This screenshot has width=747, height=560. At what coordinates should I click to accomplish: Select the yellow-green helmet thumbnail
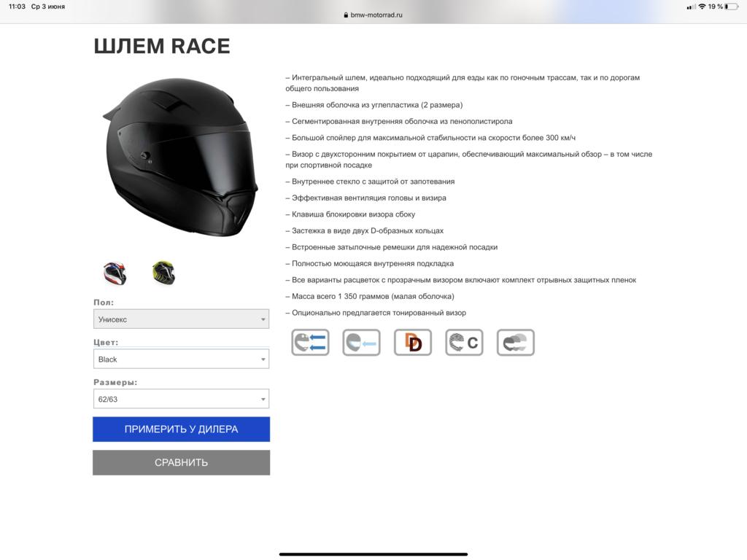164,273
